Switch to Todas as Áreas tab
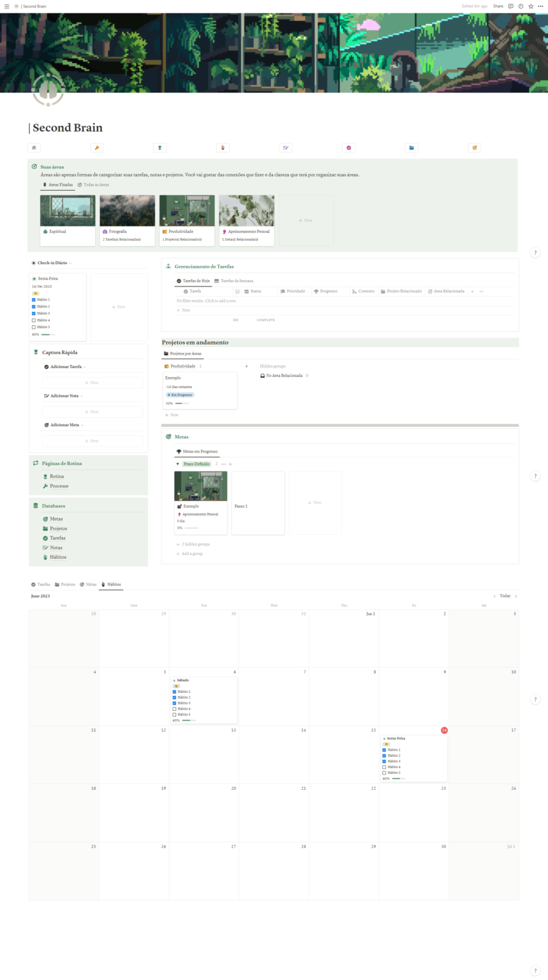The image size is (548, 980). 93,185
